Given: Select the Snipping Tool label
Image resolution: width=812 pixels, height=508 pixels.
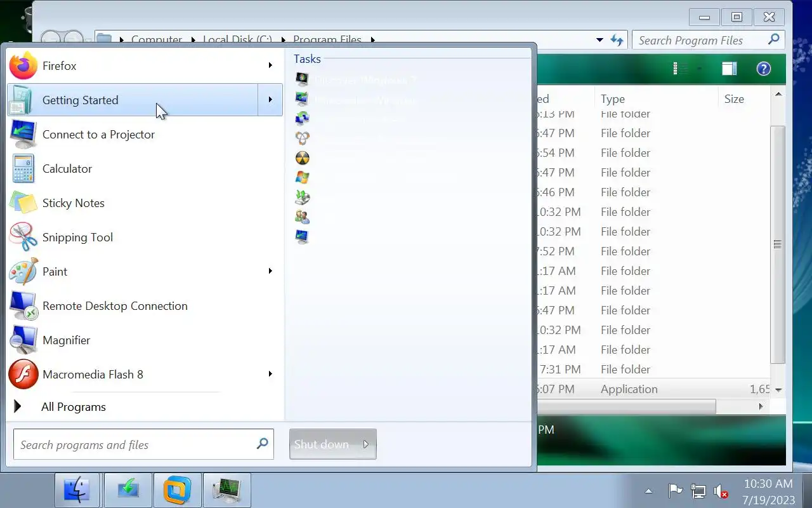Looking at the screenshot, I should (77, 237).
